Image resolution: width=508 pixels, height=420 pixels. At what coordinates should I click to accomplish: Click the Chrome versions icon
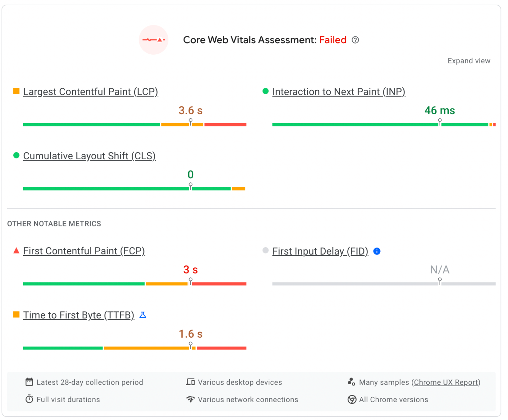[352, 399]
